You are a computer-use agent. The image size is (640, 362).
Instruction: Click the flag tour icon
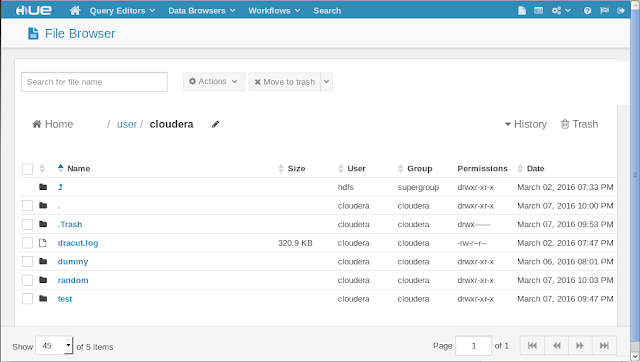[x=604, y=11]
